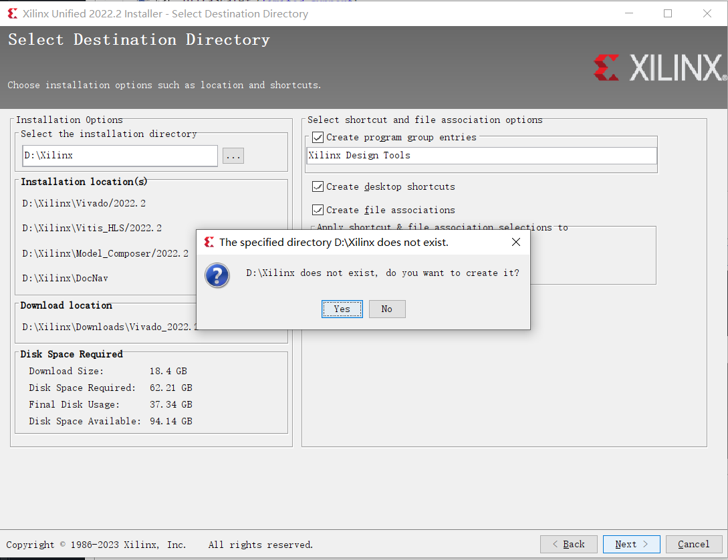Open browse dialog with the ... button
This screenshot has width=728, height=560.
(x=233, y=156)
